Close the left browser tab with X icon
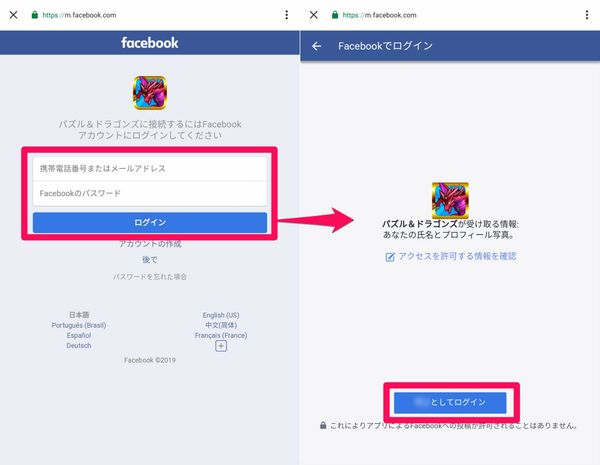The image size is (600, 465). [13, 15]
